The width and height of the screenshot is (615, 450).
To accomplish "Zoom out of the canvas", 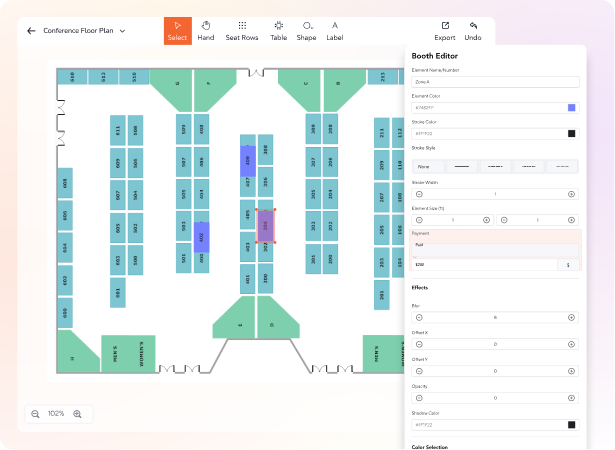I will [35, 414].
